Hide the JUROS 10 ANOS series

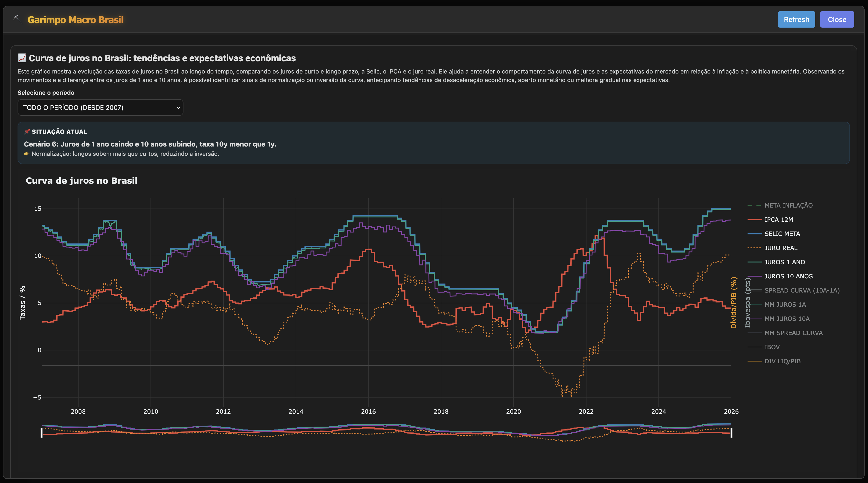point(788,276)
